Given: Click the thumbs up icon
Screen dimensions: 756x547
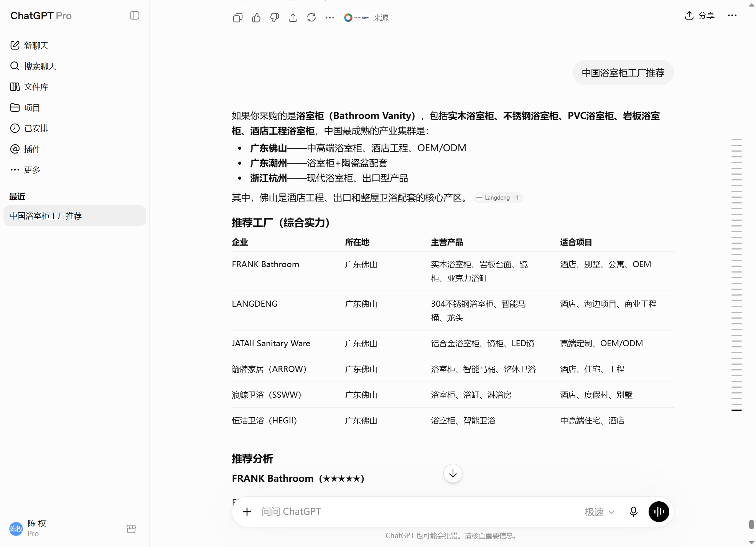Looking at the screenshot, I should coord(256,18).
